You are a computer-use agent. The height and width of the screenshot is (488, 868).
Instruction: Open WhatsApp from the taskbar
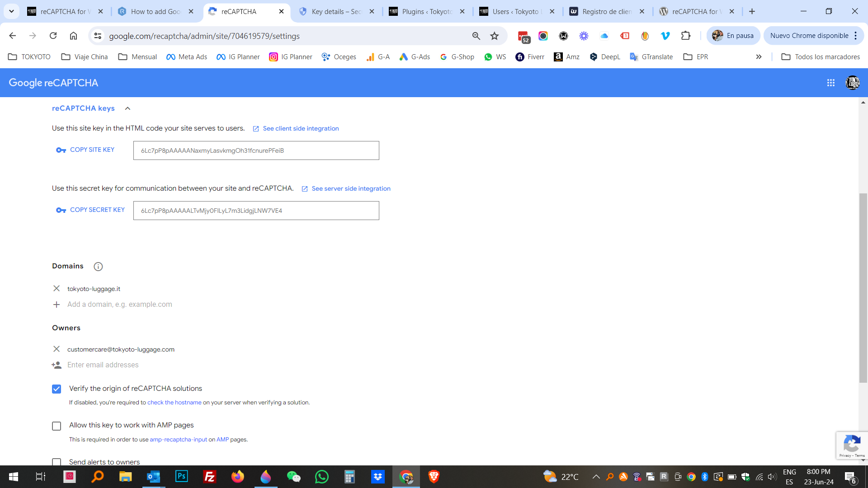(x=322, y=477)
